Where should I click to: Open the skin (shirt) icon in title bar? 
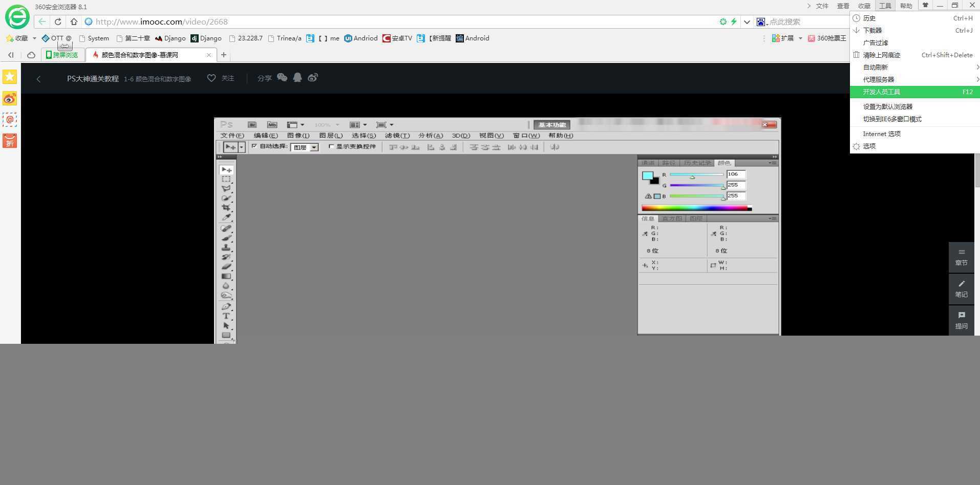click(925, 5)
